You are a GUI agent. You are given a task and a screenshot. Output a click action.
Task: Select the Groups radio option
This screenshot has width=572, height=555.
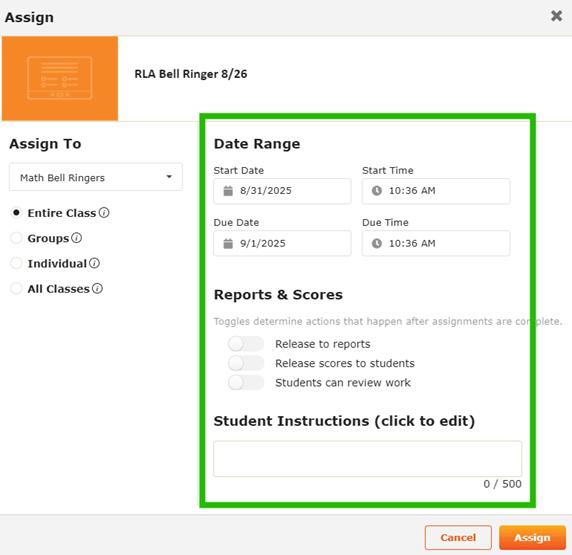pos(16,238)
